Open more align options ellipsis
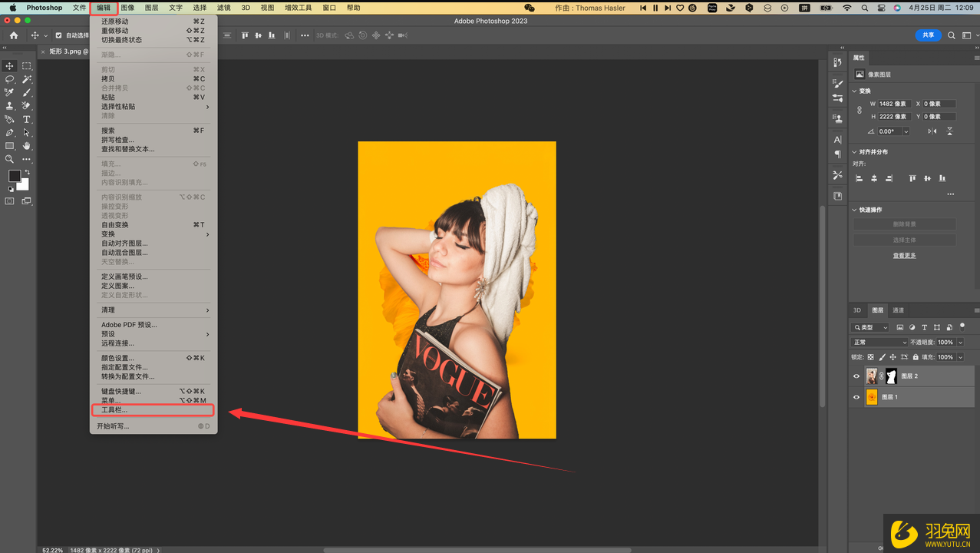Image resolution: width=980 pixels, height=553 pixels. pos(950,194)
